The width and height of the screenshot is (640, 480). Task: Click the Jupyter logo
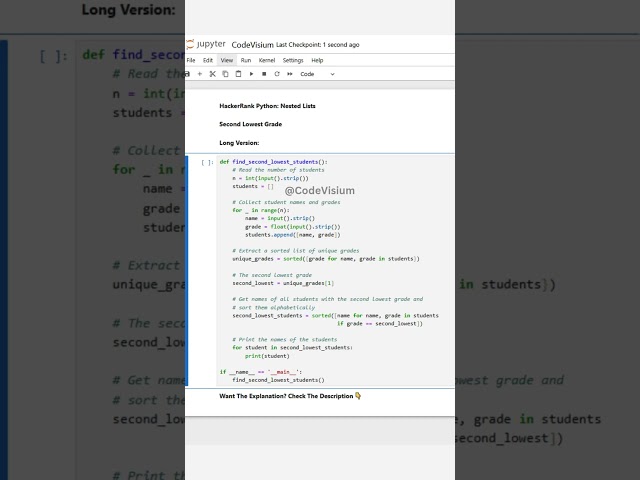(206, 44)
